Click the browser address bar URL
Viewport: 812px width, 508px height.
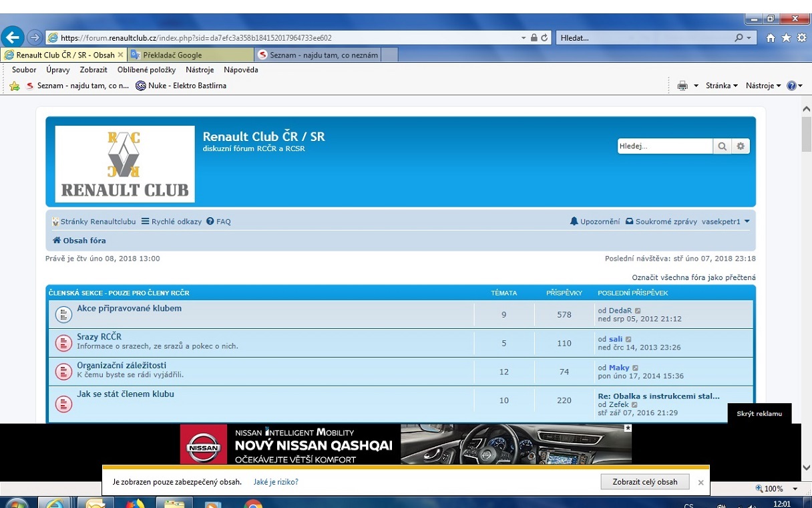click(x=196, y=38)
